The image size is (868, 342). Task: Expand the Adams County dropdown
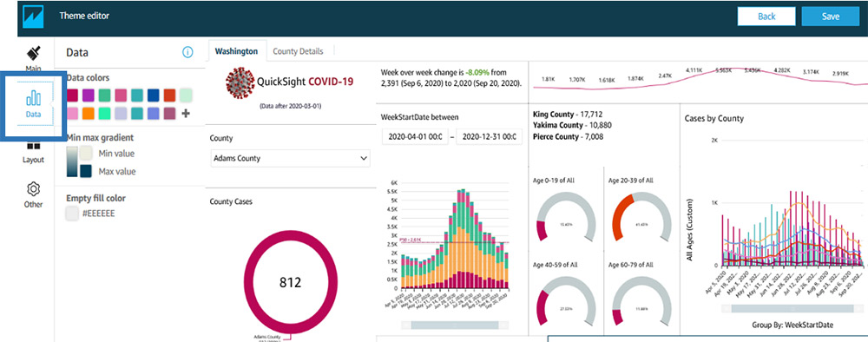(290, 158)
